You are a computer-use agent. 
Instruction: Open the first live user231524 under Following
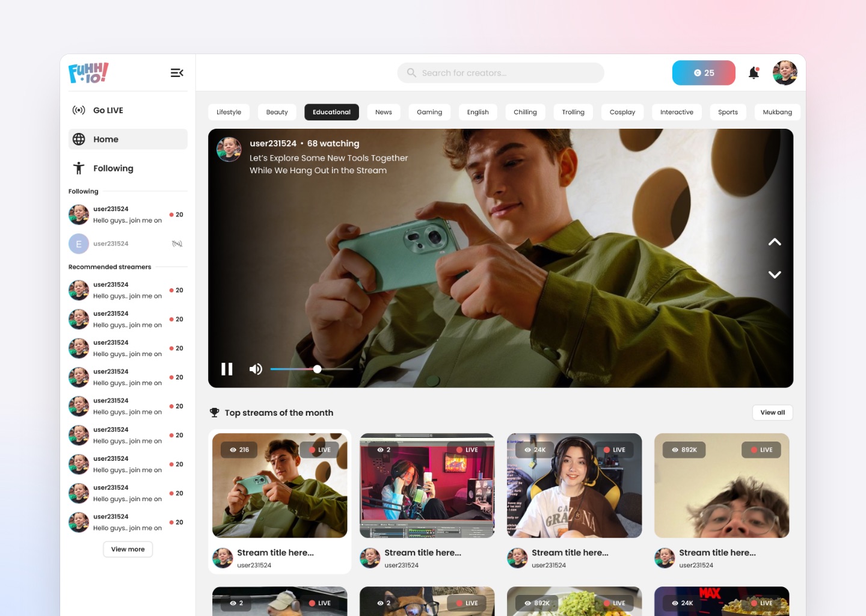[x=127, y=215]
